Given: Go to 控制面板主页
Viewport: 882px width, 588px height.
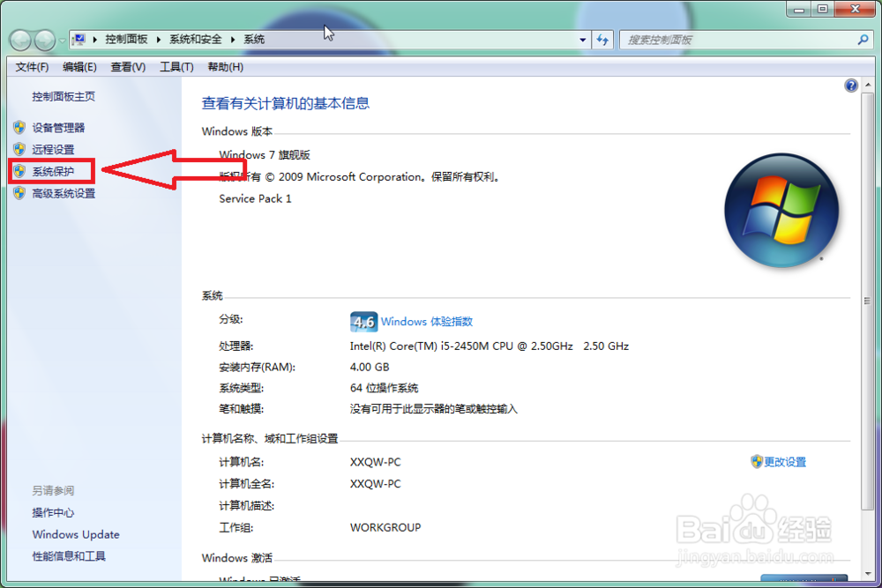Looking at the screenshot, I should coord(64,97).
